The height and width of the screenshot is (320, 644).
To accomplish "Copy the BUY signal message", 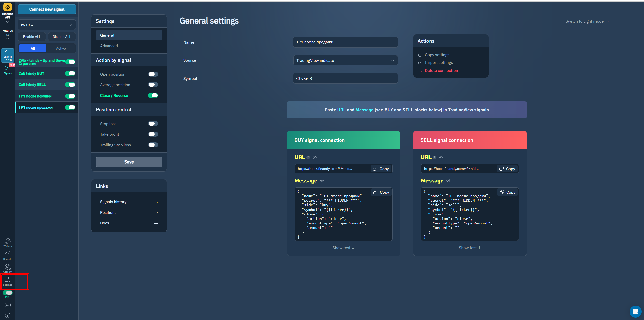I will click(381, 192).
